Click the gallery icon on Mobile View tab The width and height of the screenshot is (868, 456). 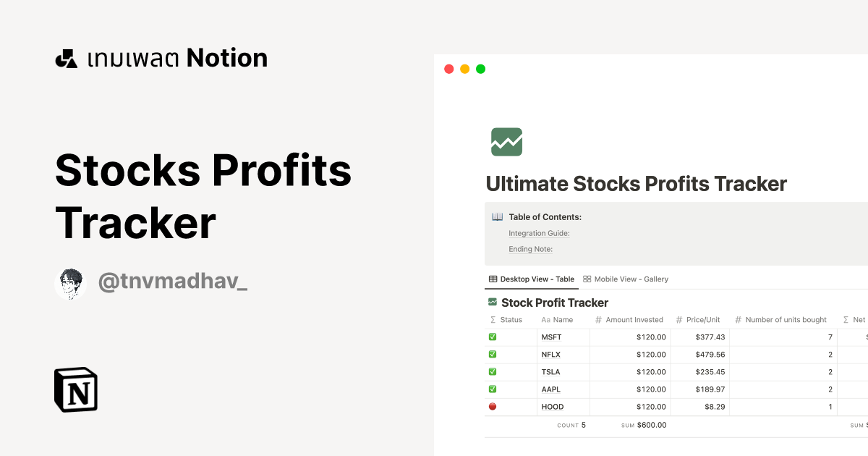tap(587, 279)
